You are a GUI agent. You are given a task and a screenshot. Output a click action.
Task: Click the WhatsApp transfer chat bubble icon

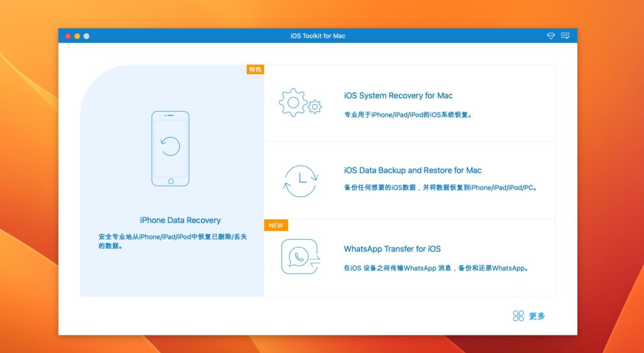click(300, 257)
